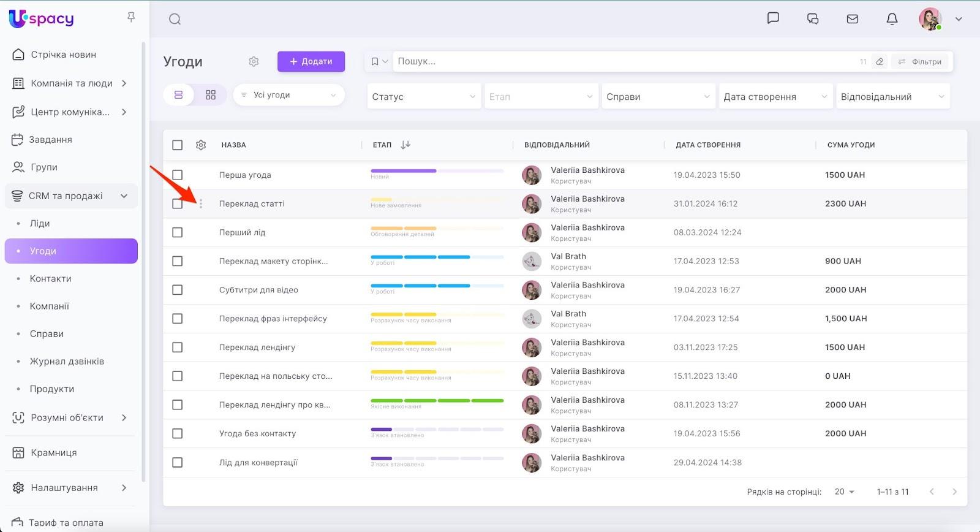
Task: Click the Фільтри button
Action: coord(919,62)
